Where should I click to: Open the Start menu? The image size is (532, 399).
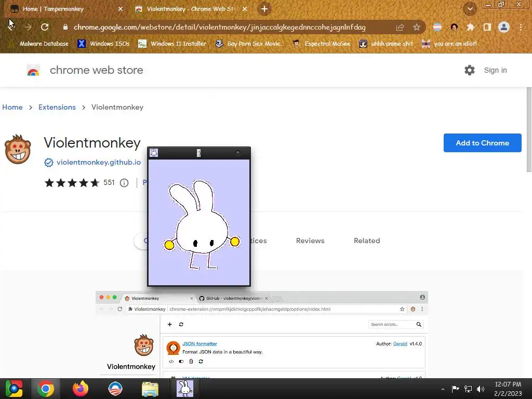tap(14, 389)
